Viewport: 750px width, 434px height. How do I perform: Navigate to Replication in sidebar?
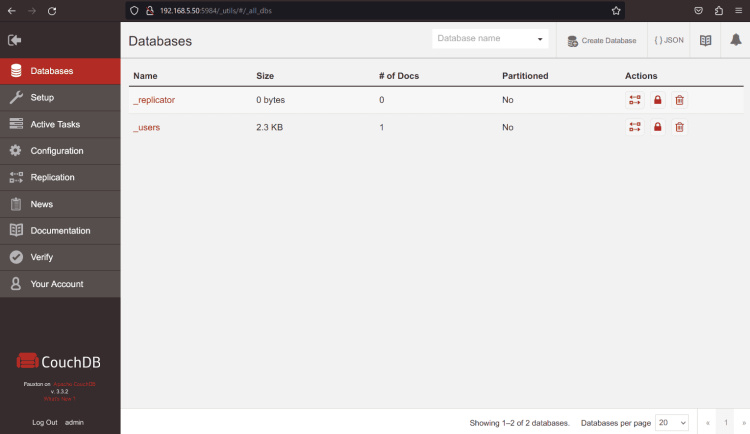coord(52,177)
